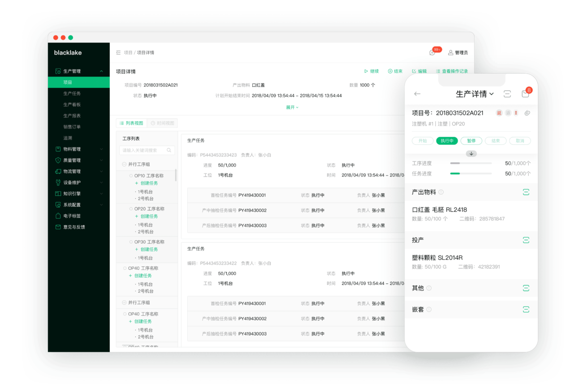Tap the back arrow on phone
The height and width of the screenshot is (384, 588).
click(417, 94)
